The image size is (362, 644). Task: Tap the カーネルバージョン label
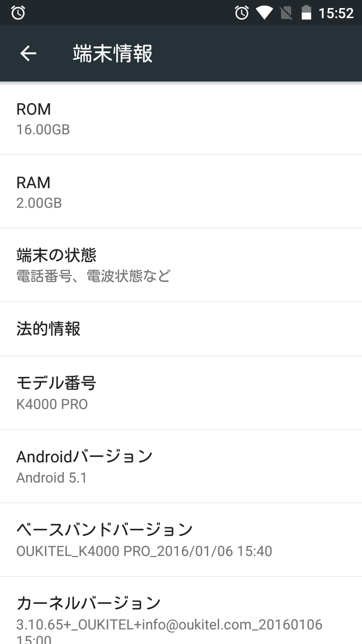point(88,603)
